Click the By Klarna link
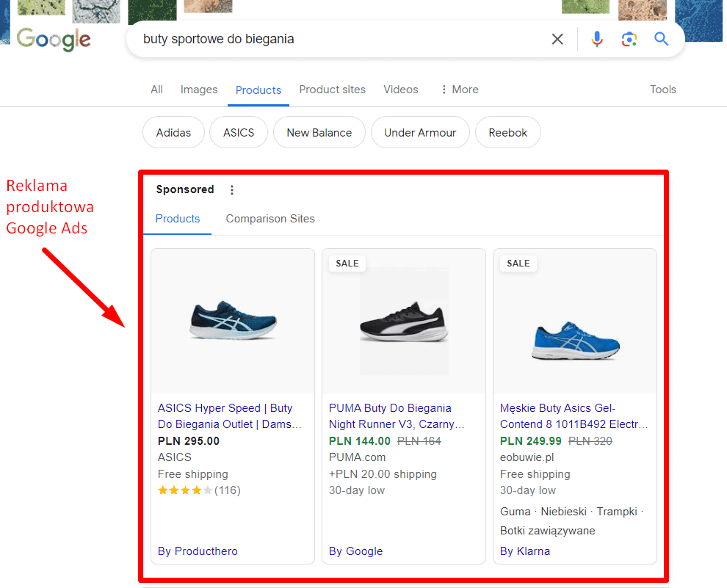The height and width of the screenshot is (588, 727). point(525,551)
